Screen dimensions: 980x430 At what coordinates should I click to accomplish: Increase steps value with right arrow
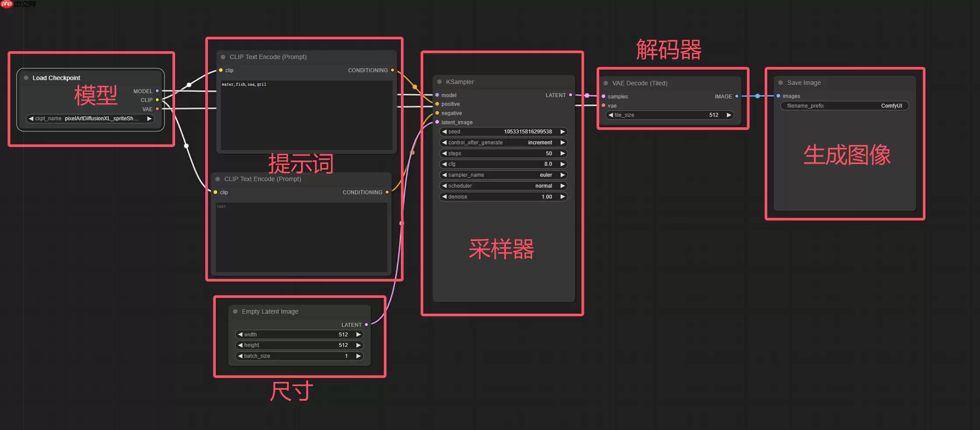point(562,153)
